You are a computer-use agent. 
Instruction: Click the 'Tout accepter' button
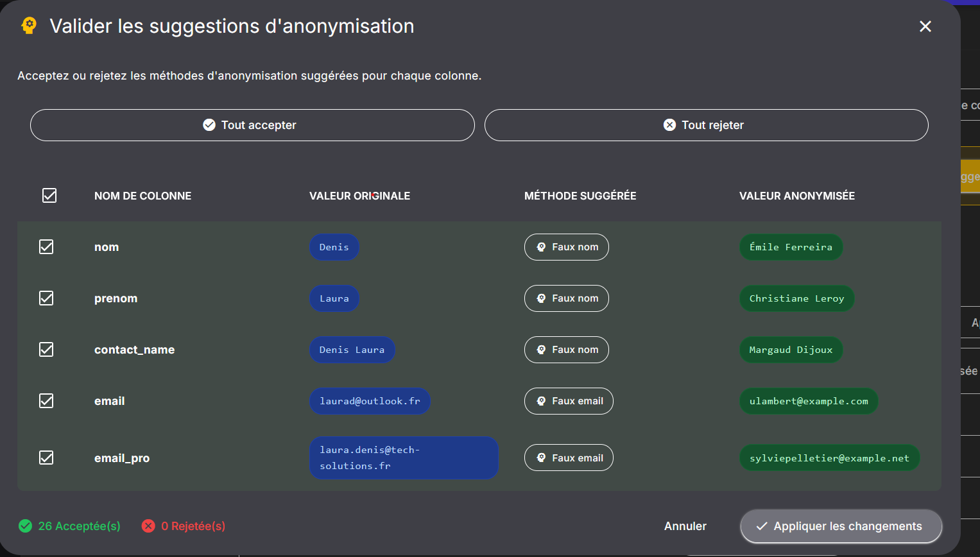click(x=252, y=125)
